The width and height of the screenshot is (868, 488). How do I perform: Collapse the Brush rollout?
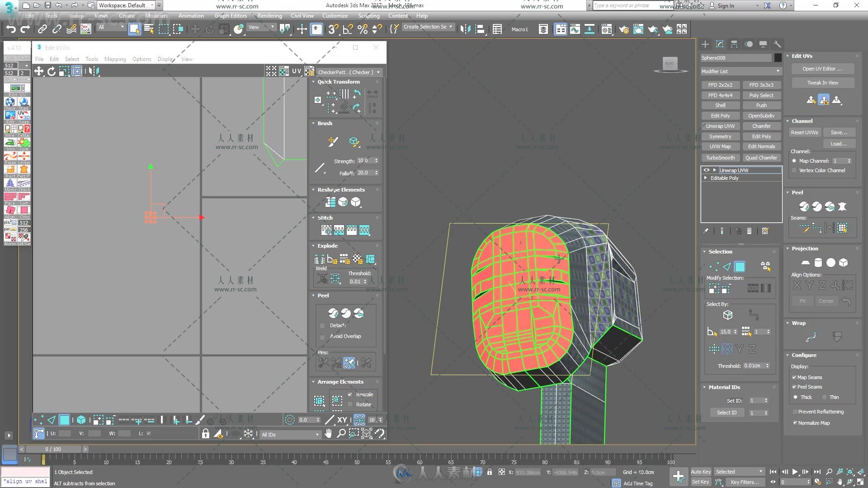click(313, 123)
